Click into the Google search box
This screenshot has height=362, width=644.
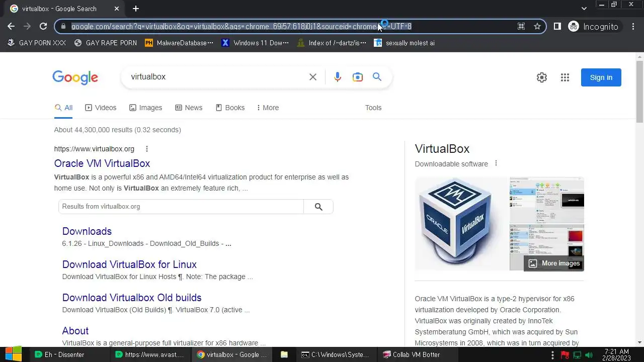point(216,77)
